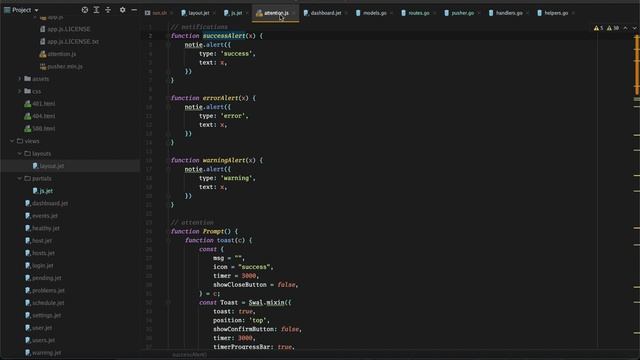Open Project panel gear options

click(122, 10)
